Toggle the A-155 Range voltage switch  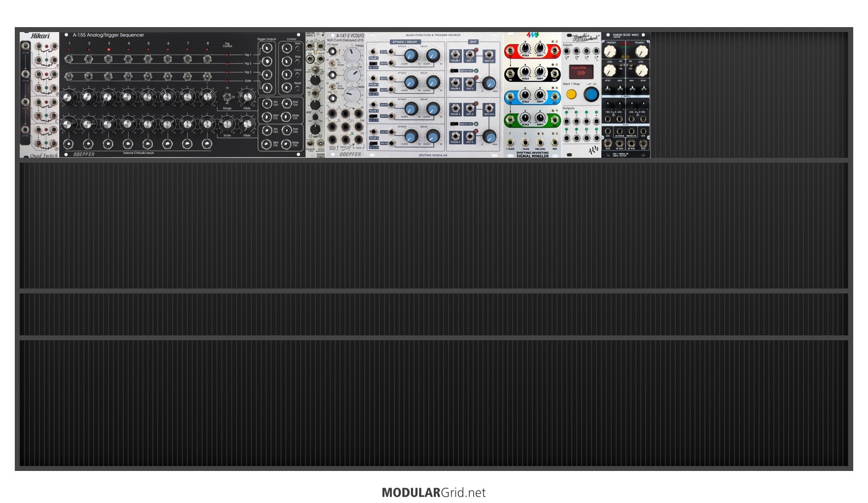point(227,98)
